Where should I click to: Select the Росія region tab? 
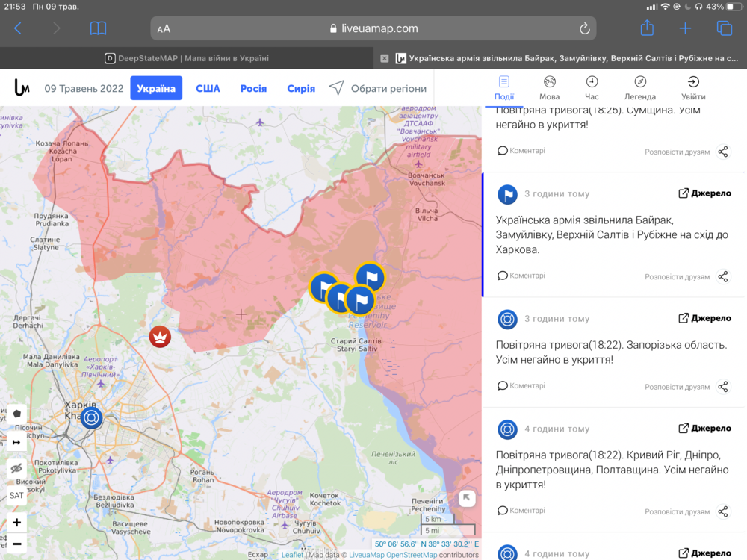pos(253,88)
